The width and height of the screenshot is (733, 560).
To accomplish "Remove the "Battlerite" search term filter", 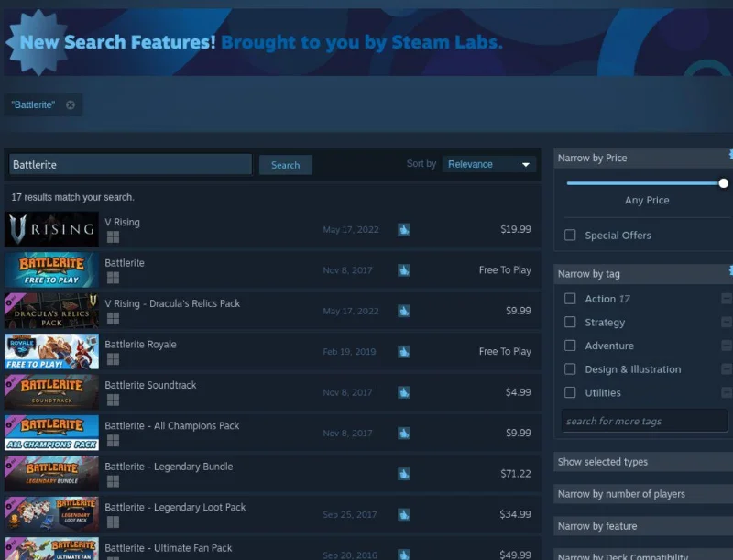I will pyautogui.click(x=71, y=105).
